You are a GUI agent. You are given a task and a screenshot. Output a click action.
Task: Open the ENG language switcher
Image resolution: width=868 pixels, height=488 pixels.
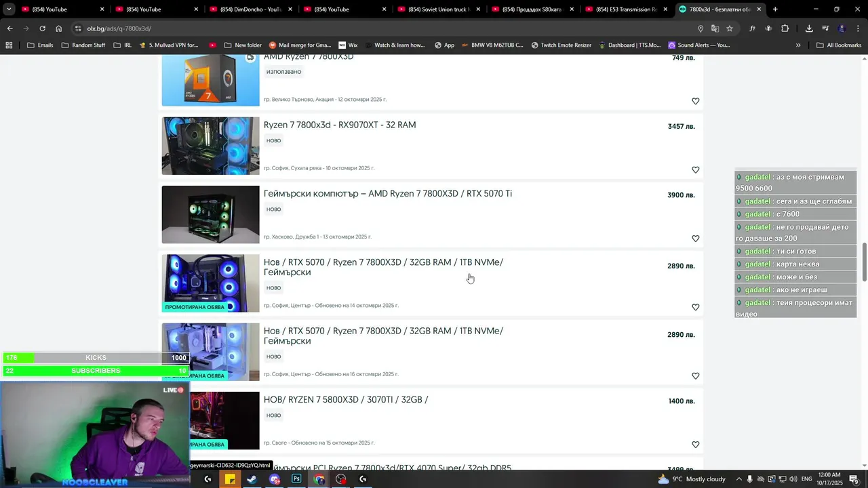pyautogui.click(x=806, y=479)
